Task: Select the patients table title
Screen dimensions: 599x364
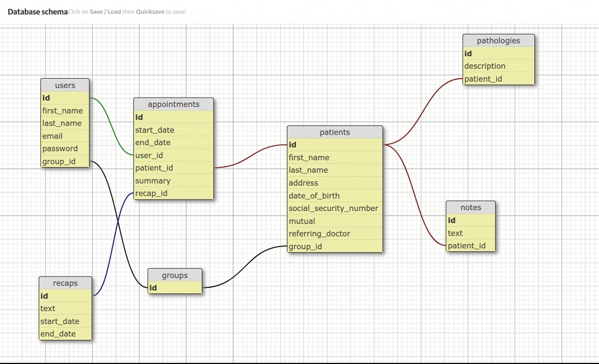Action: (x=334, y=132)
